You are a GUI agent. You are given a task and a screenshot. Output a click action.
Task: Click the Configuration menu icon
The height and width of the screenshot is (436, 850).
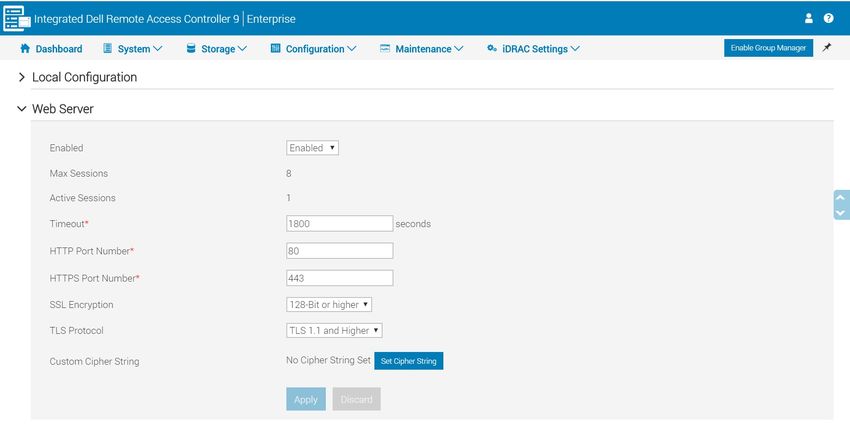[x=275, y=48]
